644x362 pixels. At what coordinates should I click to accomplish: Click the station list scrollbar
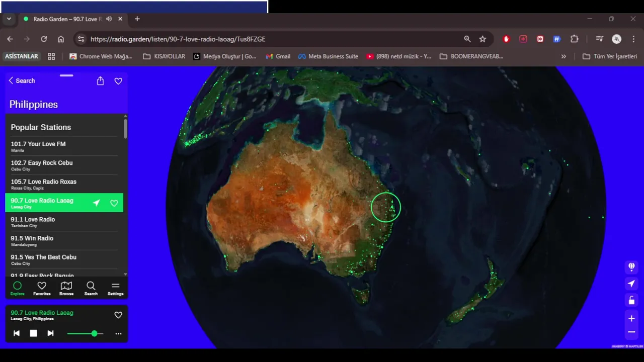[x=125, y=128]
